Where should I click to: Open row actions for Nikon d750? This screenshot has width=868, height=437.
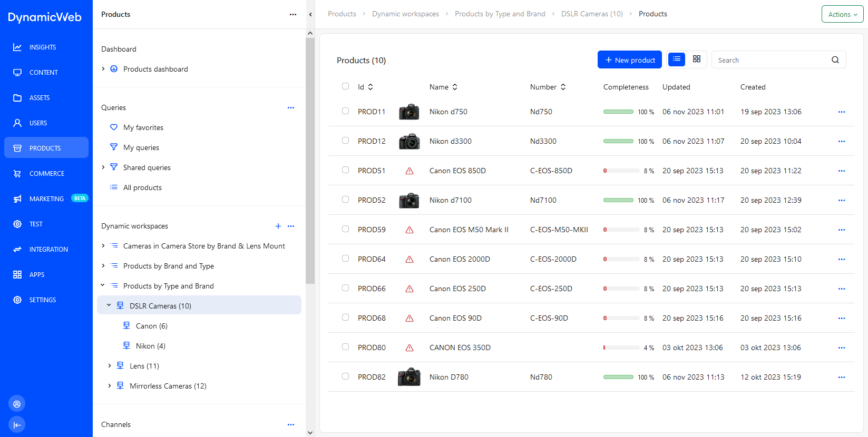coord(842,112)
